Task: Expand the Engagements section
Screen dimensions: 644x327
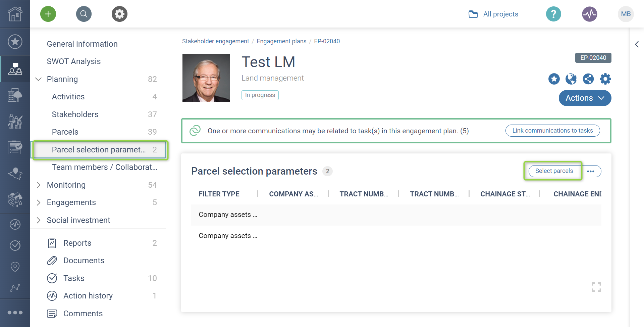Action: (39, 202)
